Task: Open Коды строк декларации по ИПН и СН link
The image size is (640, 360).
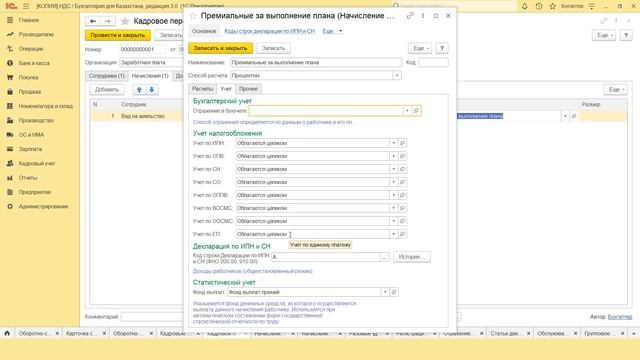Action: [x=269, y=31]
